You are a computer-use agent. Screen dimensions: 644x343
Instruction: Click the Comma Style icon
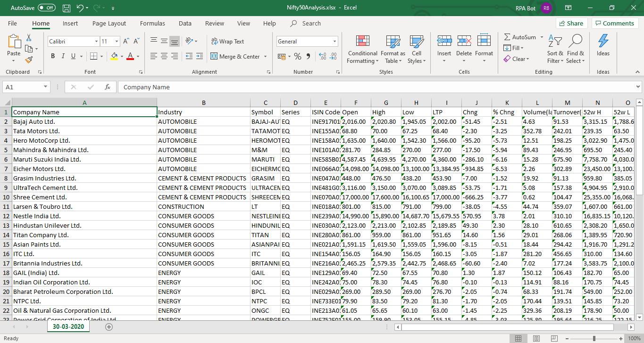click(308, 56)
